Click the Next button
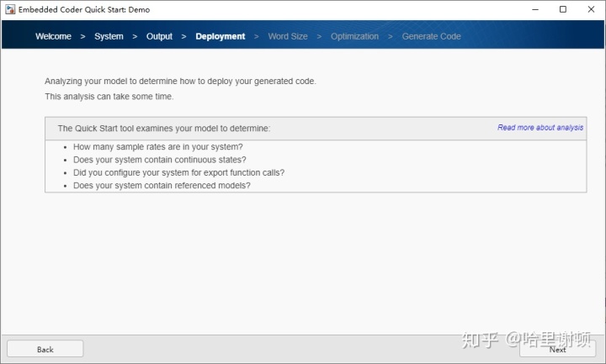 point(557,349)
